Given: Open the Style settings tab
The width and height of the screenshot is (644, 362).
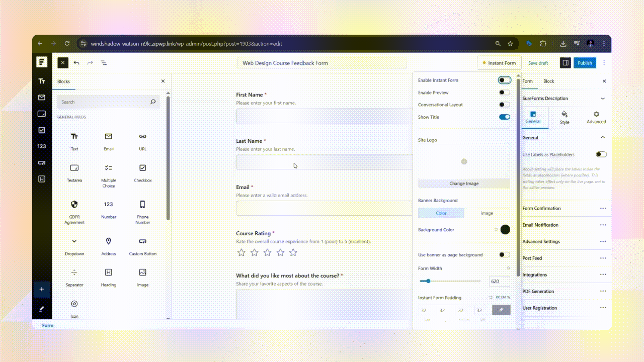Looking at the screenshot, I should 565,118.
